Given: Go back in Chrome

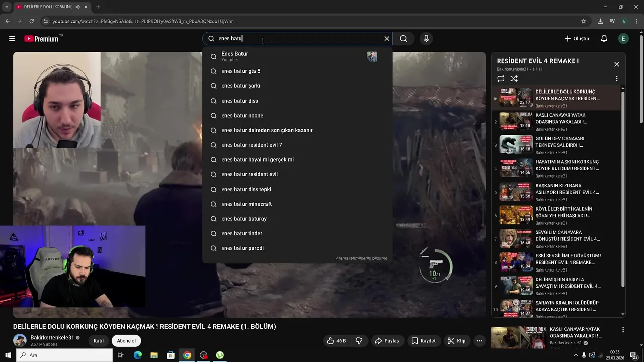Looking at the screenshot, I should pos(8,21).
